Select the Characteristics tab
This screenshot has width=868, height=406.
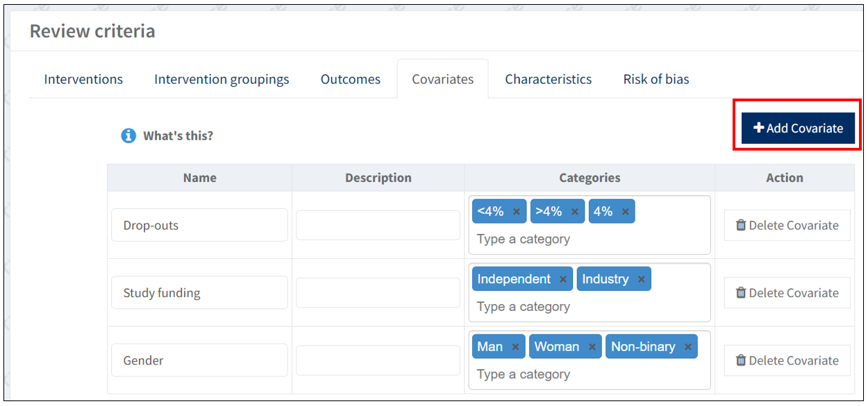tap(548, 79)
